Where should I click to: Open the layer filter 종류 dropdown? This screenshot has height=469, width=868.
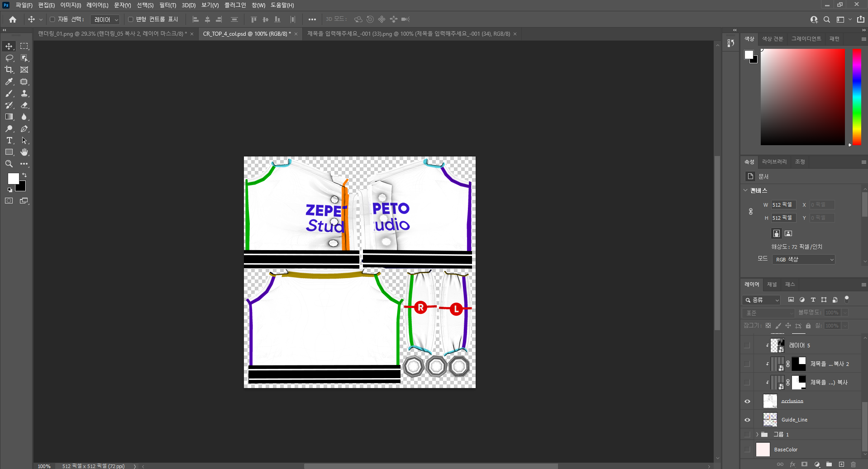click(761, 300)
